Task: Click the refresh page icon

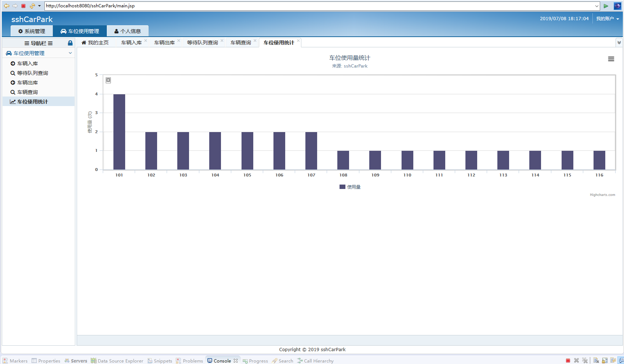Action: point(32,6)
